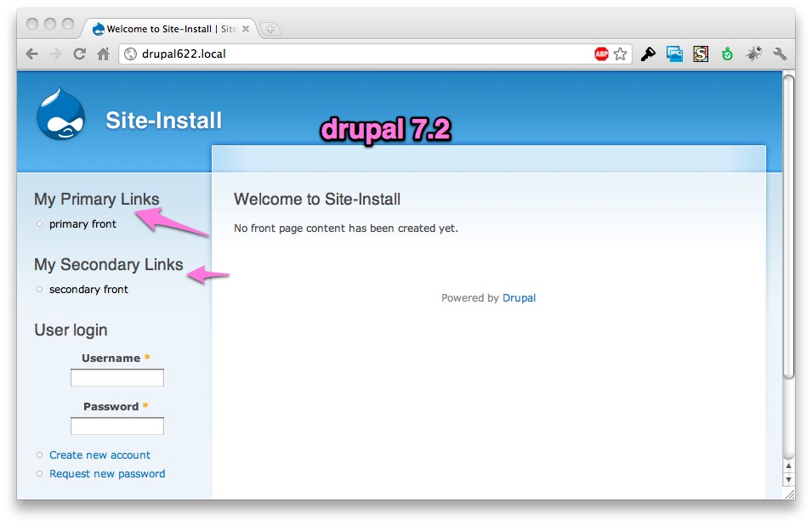Click the browser forward arrow
Viewport: 812px width, 525px height.
pos(55,54)
